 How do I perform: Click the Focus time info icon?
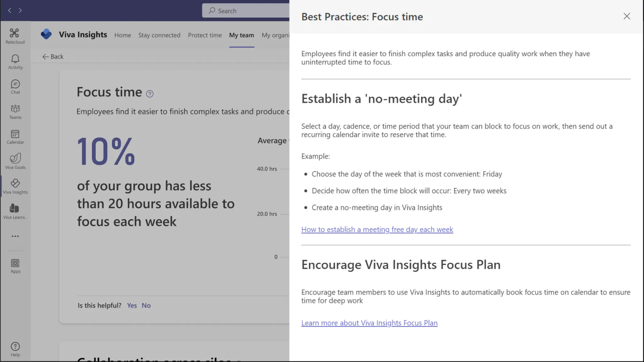coord(150,94)
